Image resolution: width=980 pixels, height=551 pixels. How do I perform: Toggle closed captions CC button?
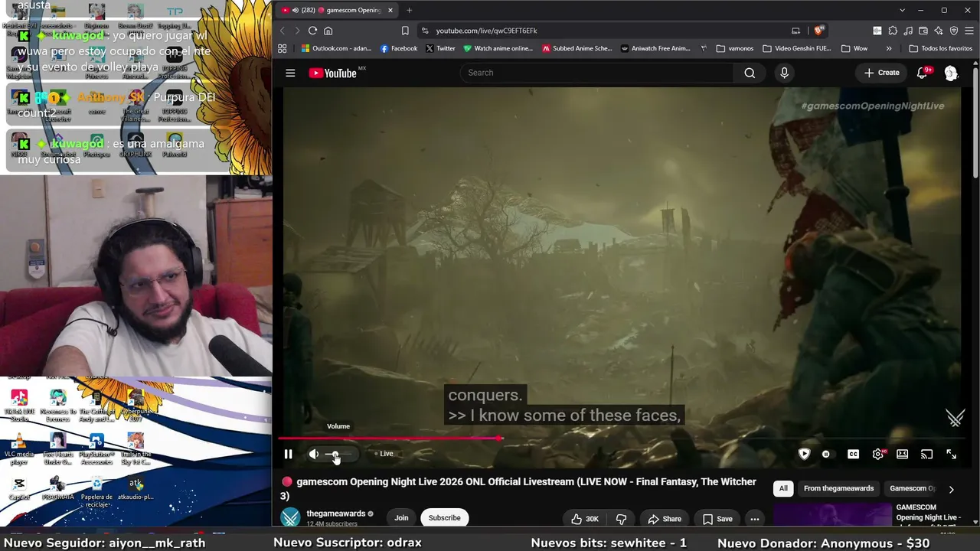[x=853, y=454]
